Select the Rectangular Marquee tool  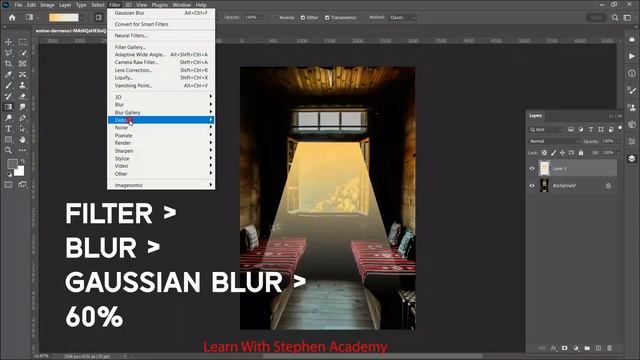[22, 42]
